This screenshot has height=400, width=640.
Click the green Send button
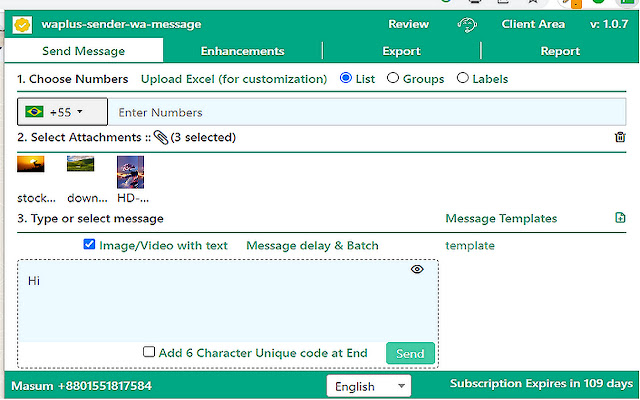point(410,353)
